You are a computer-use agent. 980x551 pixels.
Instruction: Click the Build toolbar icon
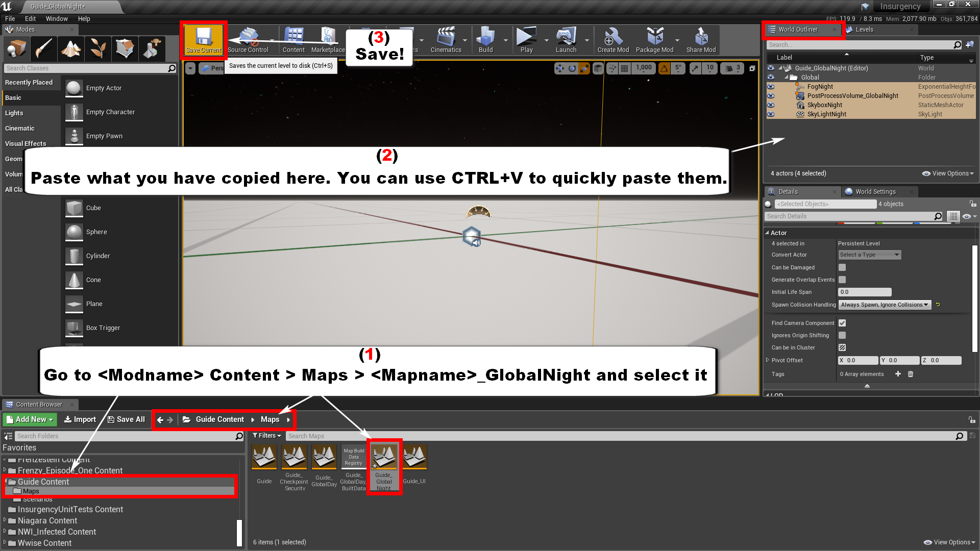pyautogui.click(x=485, y=40)
